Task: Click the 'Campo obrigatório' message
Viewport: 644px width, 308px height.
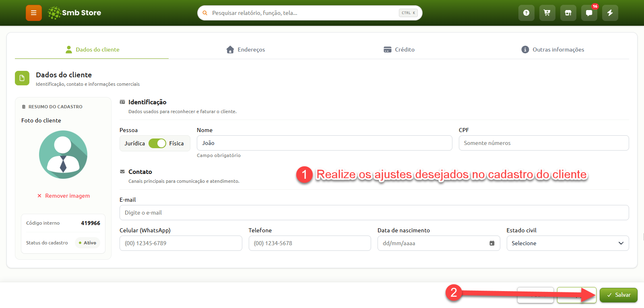Action: (219, 155)
